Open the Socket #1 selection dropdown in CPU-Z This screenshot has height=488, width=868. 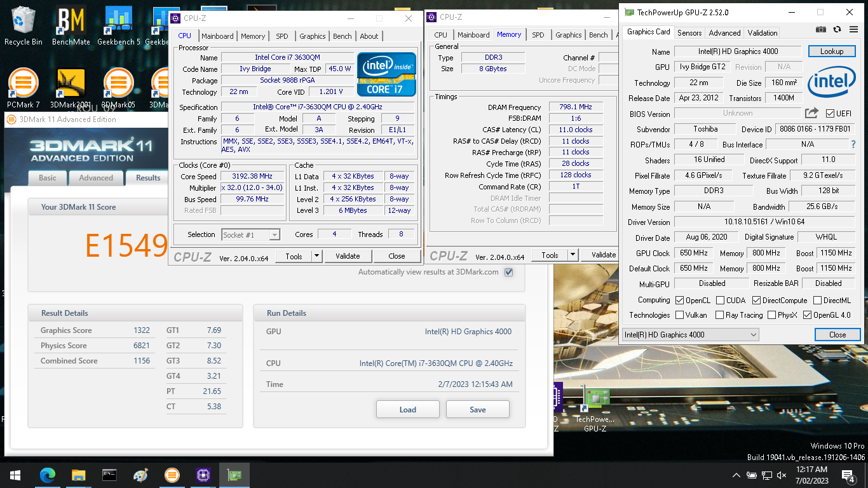[x=250, y=234]
